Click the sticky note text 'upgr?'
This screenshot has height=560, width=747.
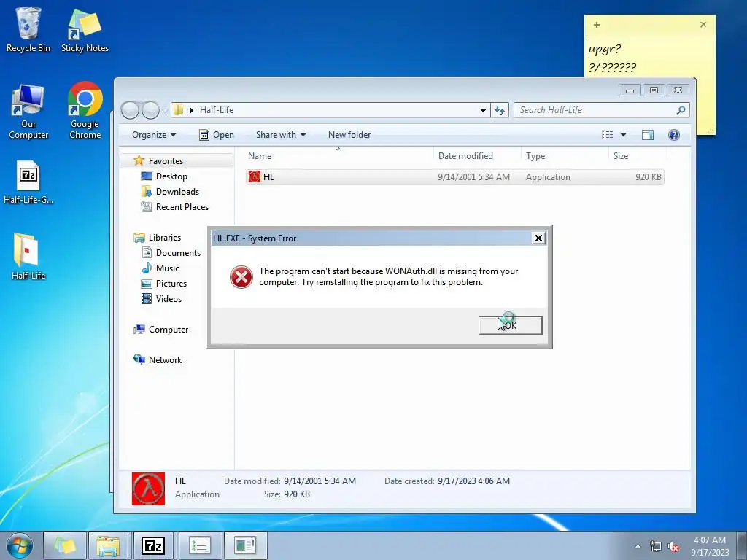tap(605, 48)
